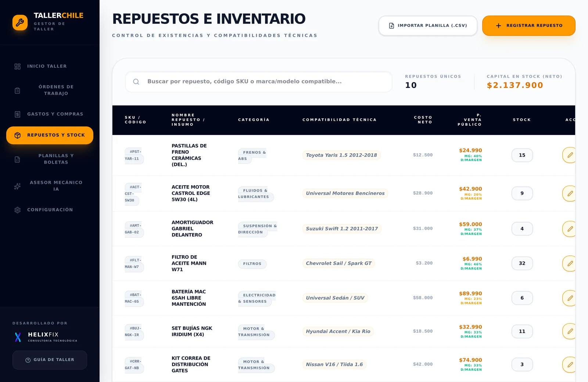Click SKU tag #FLT-MAN-W7
The height and width of the screenshot is (382, 588).
point(134,263)
